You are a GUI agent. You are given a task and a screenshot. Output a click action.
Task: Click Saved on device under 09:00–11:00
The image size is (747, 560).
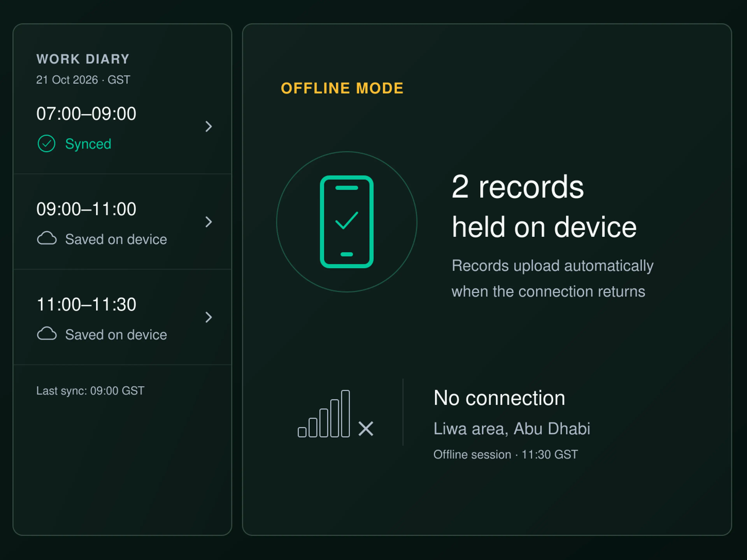click(x=116, y=239)
